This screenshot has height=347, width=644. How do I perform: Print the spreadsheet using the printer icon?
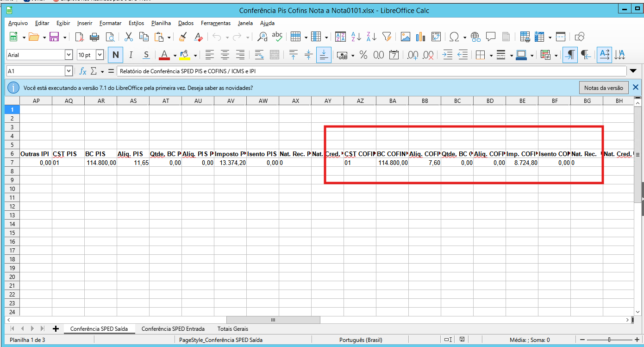tap(94, 37)
